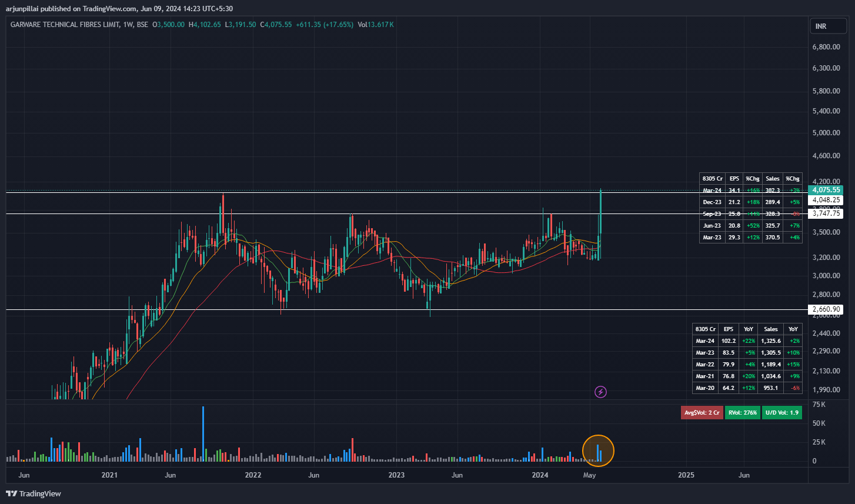This screenshot has height=504, width=855.
Task: Click the 1,990.00 price axis label
Action: point(825,390)
